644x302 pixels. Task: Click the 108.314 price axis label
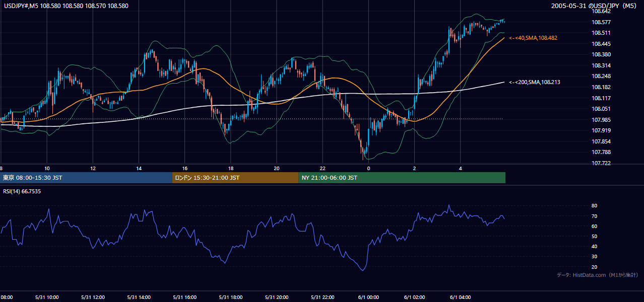coord(601,65)
